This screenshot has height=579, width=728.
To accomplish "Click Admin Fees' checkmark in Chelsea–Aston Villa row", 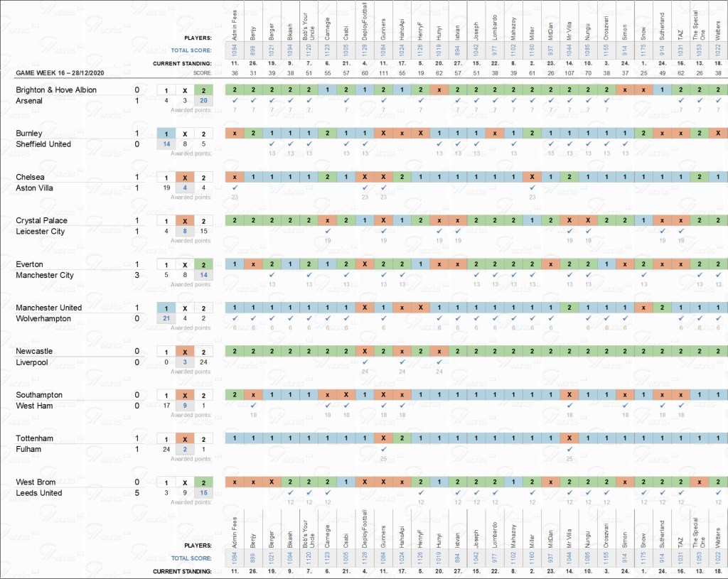I will coord(235,187).
